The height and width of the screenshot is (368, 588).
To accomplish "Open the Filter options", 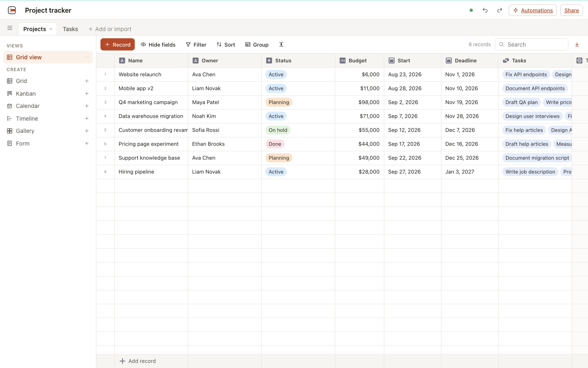I will [196, 45].
